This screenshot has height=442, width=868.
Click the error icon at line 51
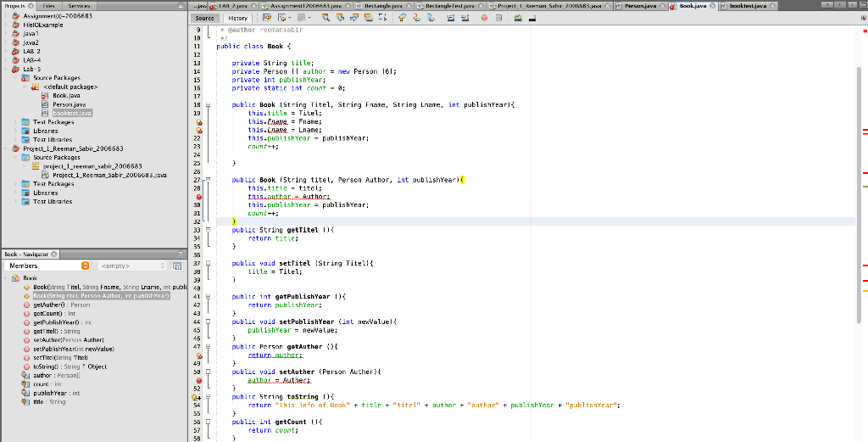click(x=199, y=381)
